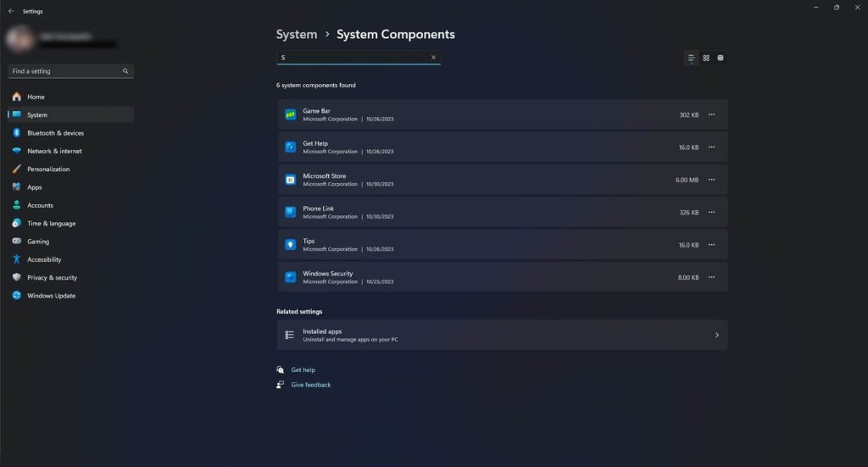Switch to grid view layout
The height and width of the screenshot is (467, 868).
tap(706, 58)
